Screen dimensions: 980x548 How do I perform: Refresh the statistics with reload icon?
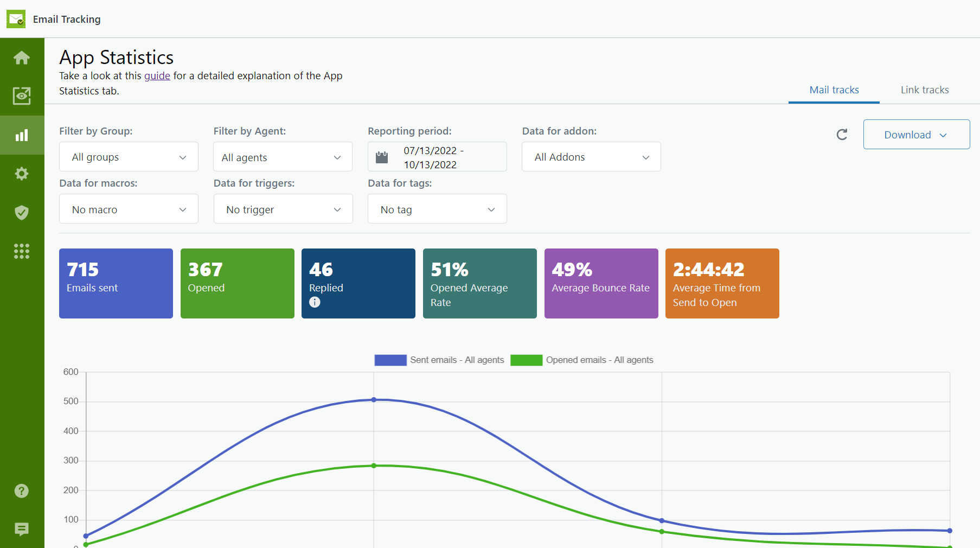(842, 135)
